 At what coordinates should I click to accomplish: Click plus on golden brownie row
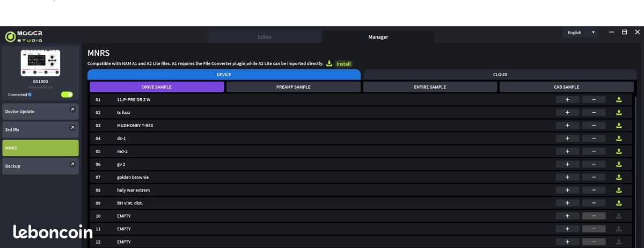[567, 177]
